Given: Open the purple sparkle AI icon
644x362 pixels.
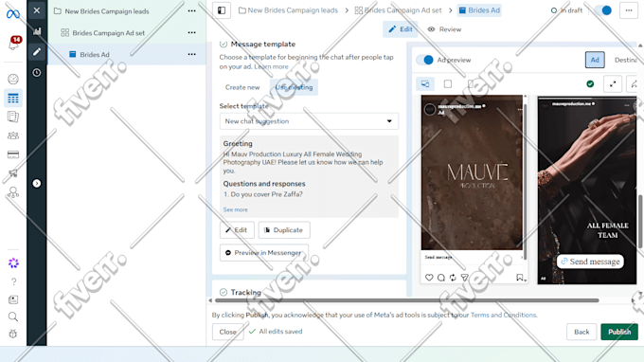Looking at the screenshot, I should coord(13,263).
